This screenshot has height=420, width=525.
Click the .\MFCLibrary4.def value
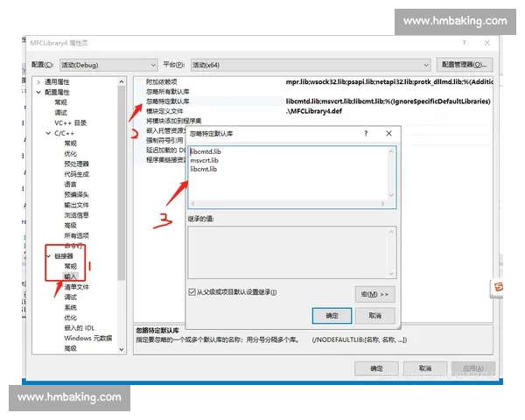coord(314,111)
